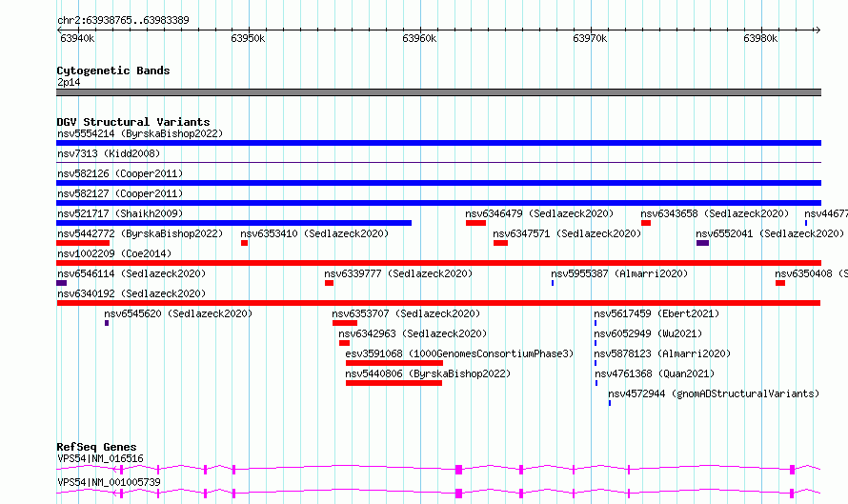This screenshot has height=504, width=848.
Task: Click the purple bar under nsv6552041
Action: pyautogui.click(x=702, y=243)
